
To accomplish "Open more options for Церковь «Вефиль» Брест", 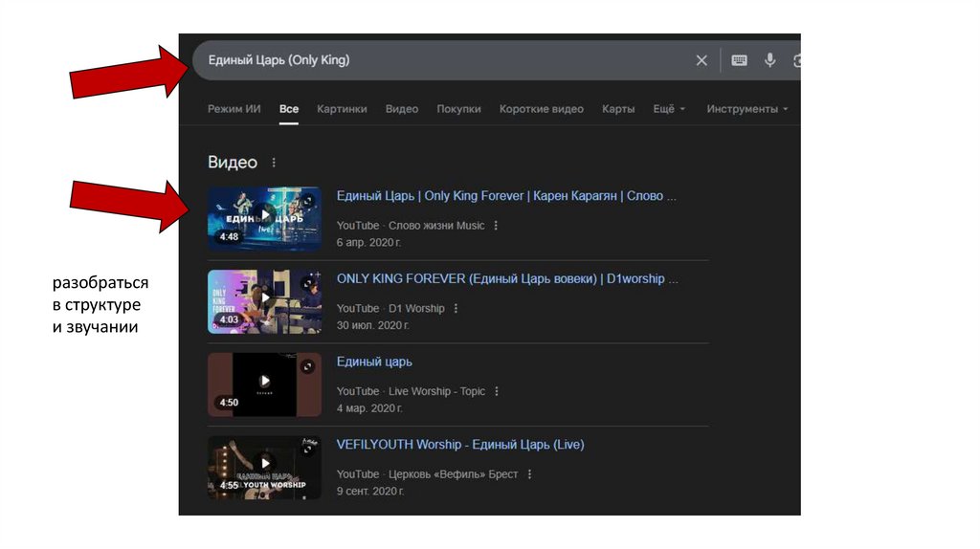I will click(530, 474).
